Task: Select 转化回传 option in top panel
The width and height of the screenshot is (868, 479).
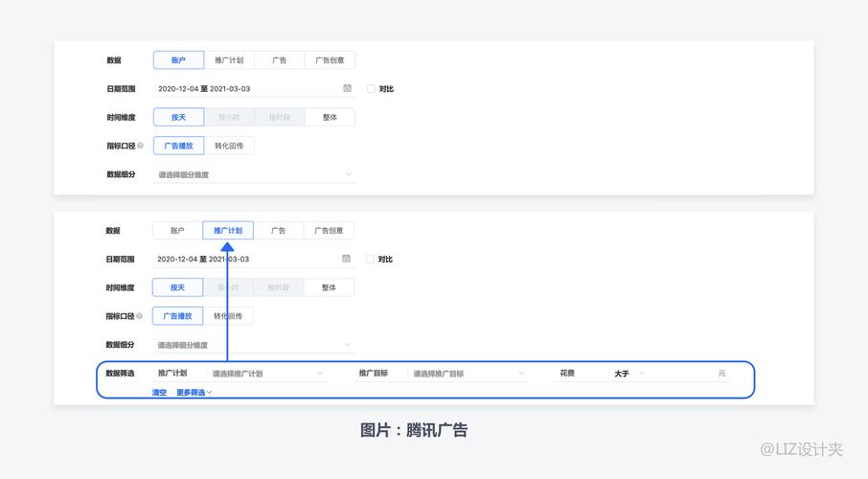Action: [x=229, y=146]
